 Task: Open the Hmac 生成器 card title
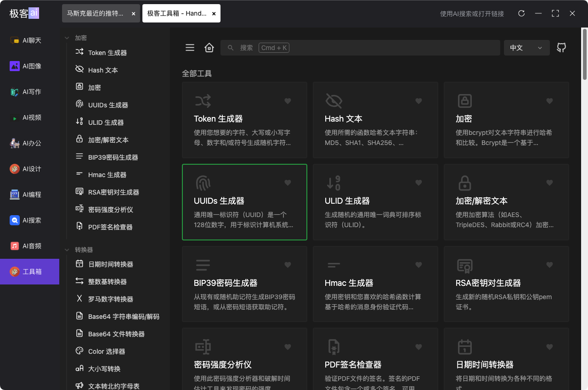[349, 283]
